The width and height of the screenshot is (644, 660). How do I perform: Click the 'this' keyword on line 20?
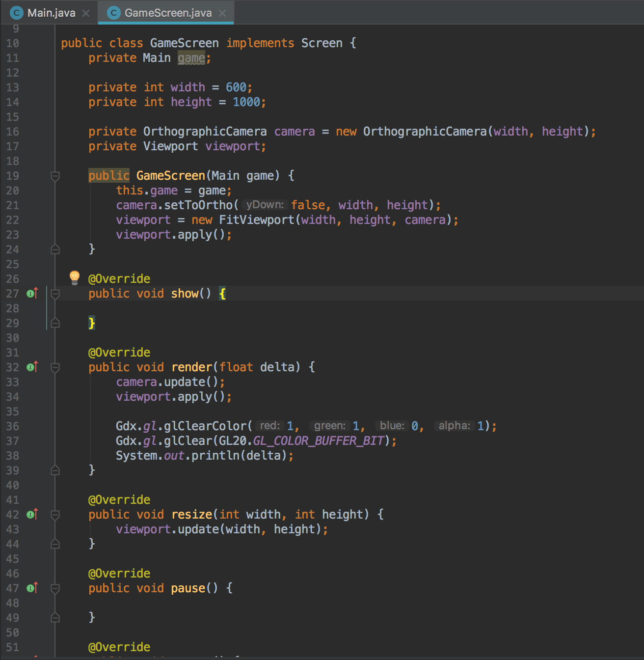click(x=130, y=191)
